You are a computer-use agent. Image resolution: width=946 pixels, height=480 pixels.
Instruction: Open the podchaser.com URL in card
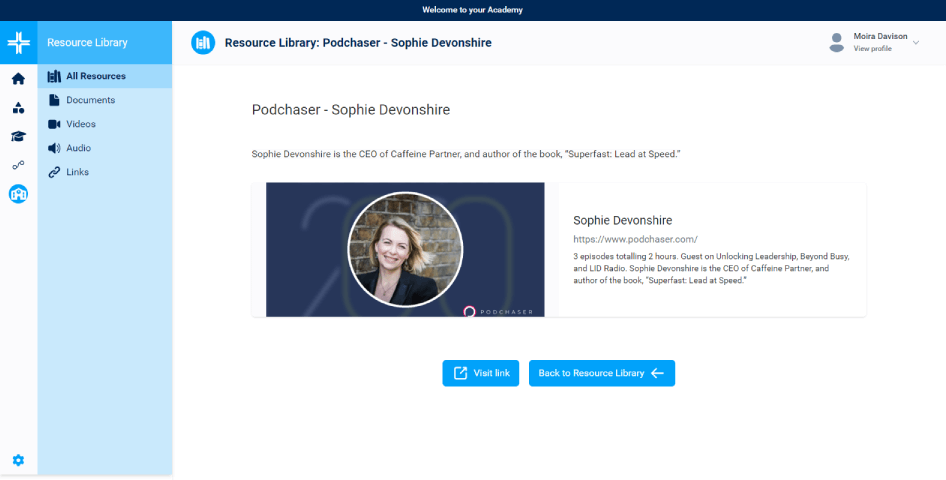(x=635, y=240)
